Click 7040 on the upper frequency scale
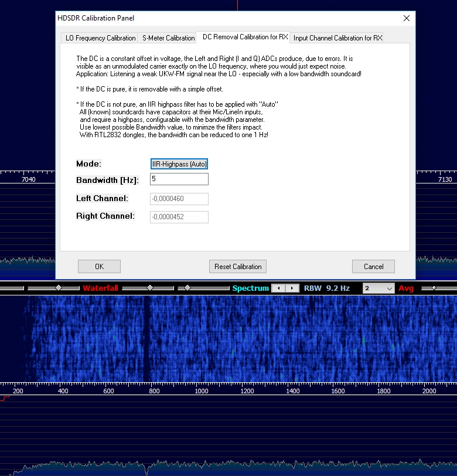 (29, 179)
